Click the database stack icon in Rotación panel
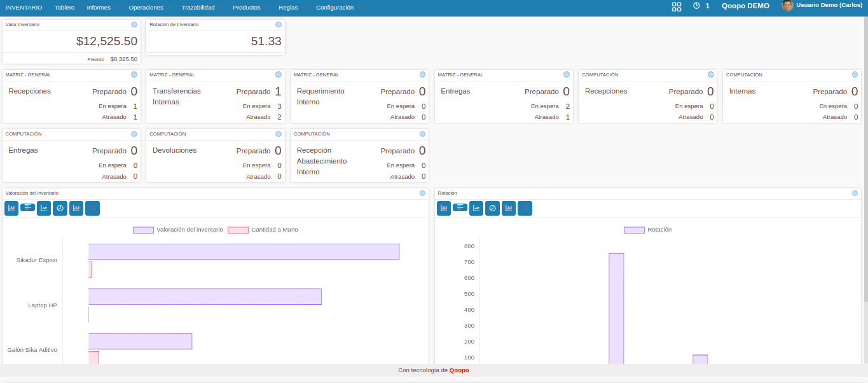This screenshot has height=383, width=868. [525, 208]
